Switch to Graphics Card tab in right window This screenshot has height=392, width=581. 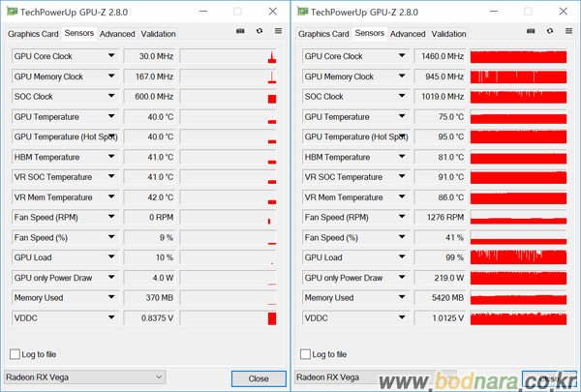[x=323, y=34]
